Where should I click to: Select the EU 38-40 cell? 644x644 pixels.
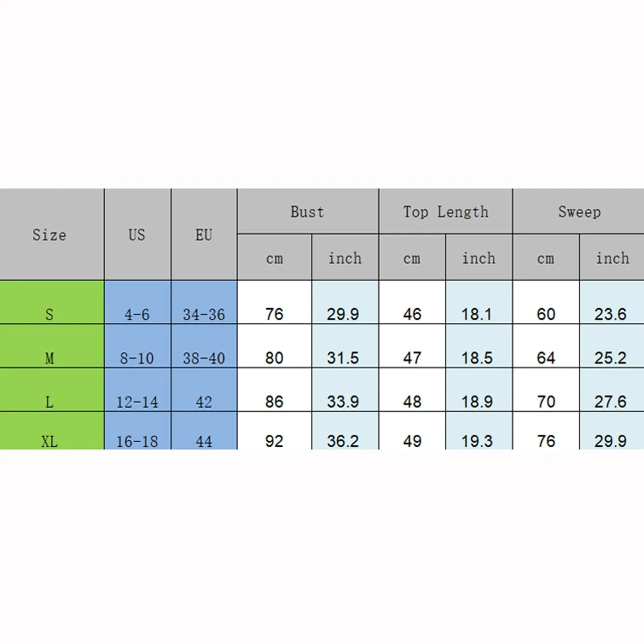tap(204, 346)
